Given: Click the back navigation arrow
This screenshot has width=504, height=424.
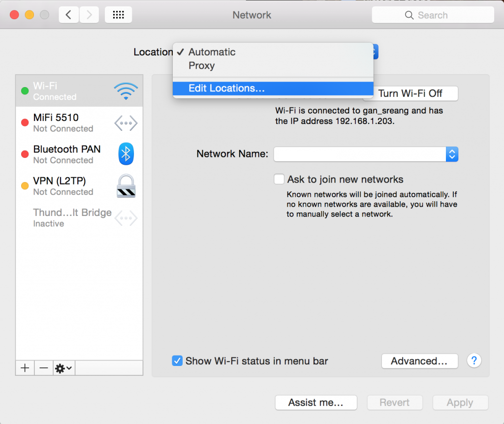Looking at the screenshot, I should 68,14.
